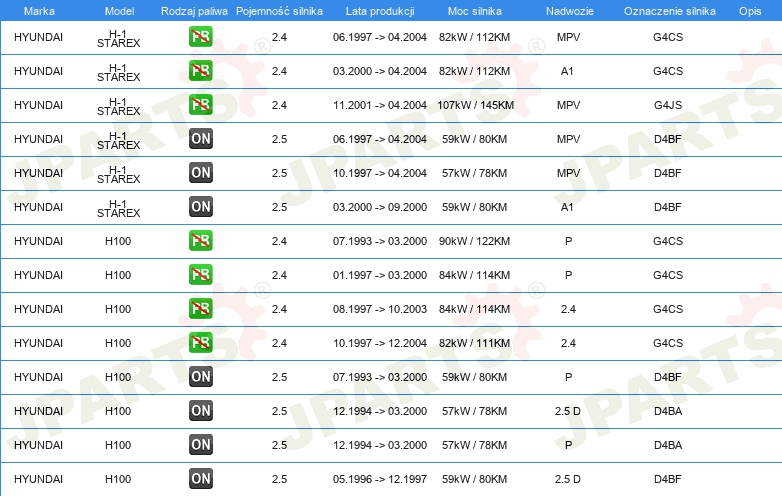782x496 pixels.
Task: Click the petrol icon in the 03.2000 -> 04.2004 row
Action: tap(200, 71)
